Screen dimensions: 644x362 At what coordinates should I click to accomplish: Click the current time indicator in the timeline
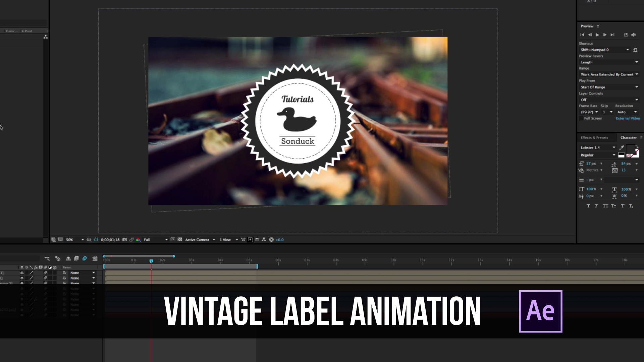tap(151, 261)
